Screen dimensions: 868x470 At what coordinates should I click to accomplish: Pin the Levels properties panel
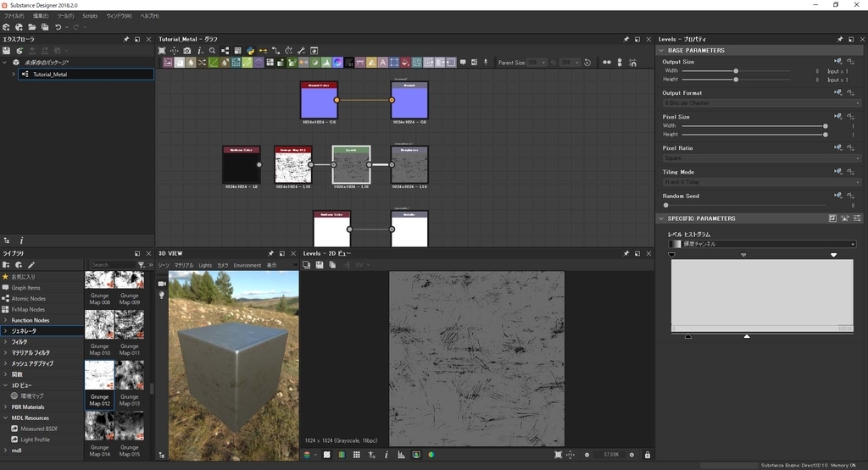coord(840,39)
